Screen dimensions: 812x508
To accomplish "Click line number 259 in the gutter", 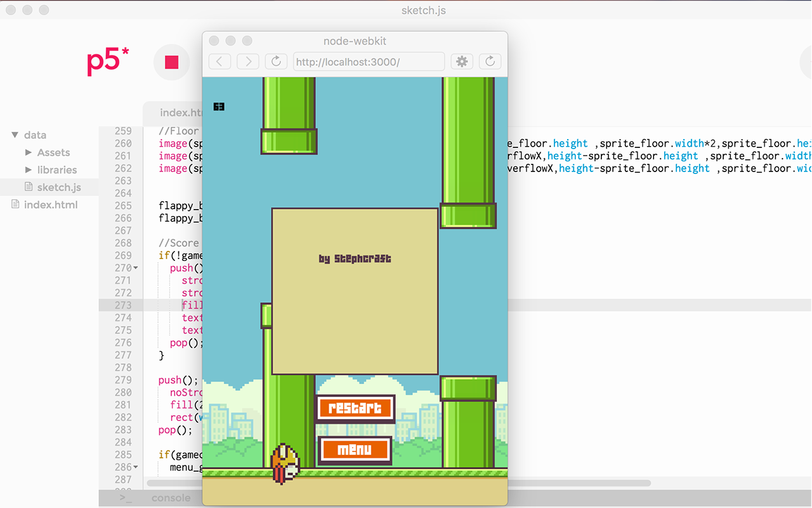I will coord(123,131).
